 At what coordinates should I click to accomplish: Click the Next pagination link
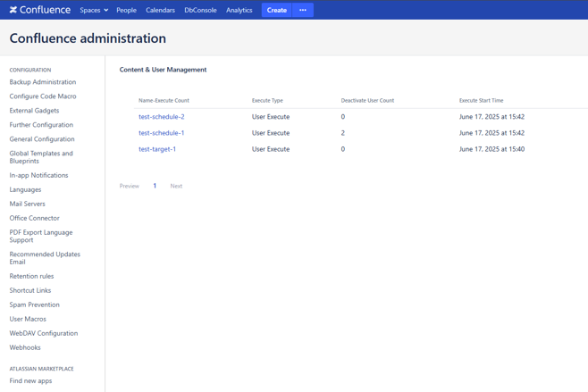coord(176,186)
